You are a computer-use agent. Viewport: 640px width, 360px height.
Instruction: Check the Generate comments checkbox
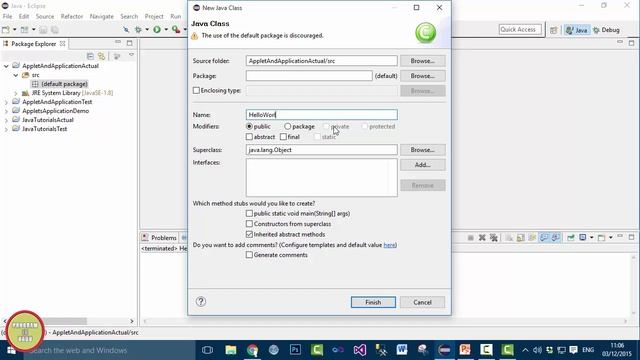point(249,255)
